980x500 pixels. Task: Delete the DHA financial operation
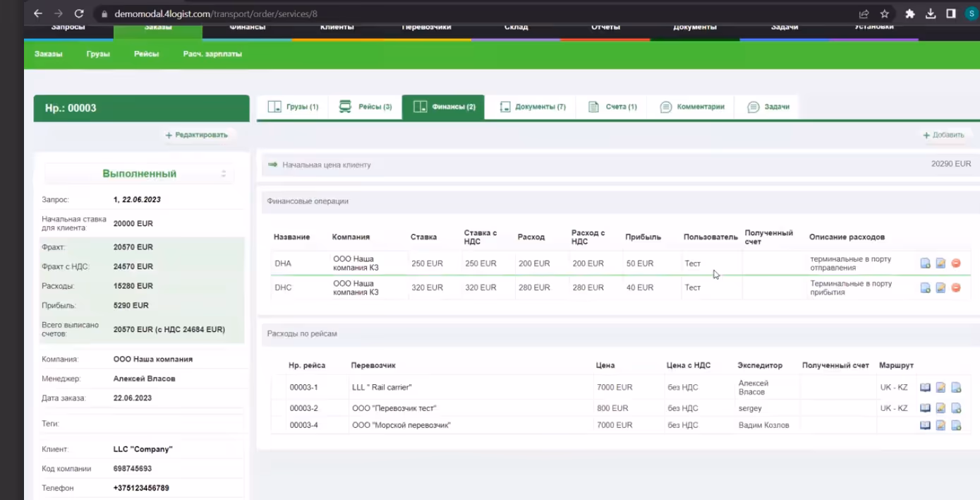tap(956, 263)
